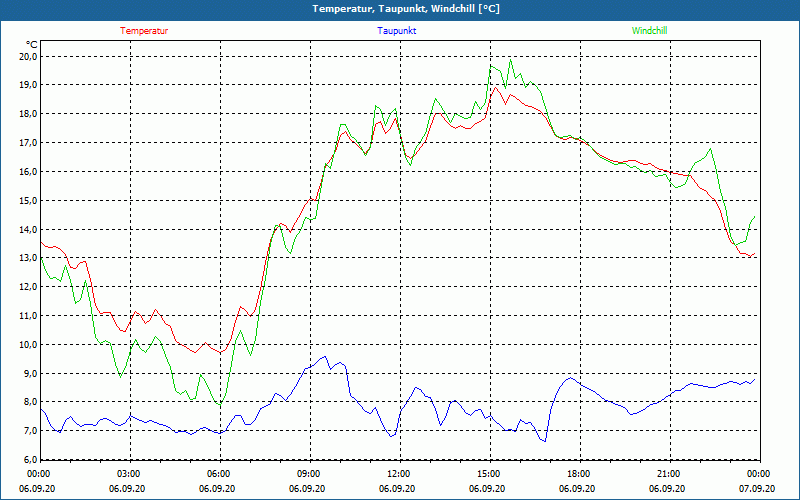Click the 21:00 time axis label
Image resolution: width=800 pixels, height=500 pixels.
[670, 474]
